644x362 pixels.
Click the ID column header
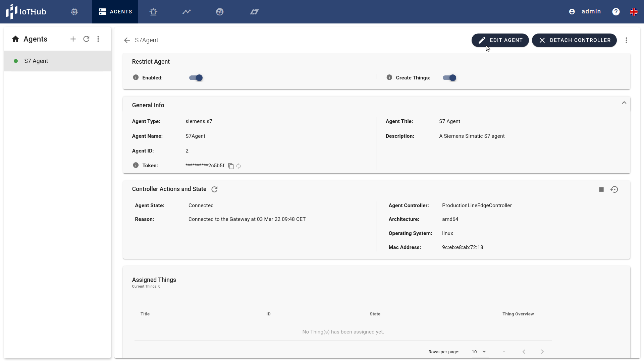coord(268,314)
